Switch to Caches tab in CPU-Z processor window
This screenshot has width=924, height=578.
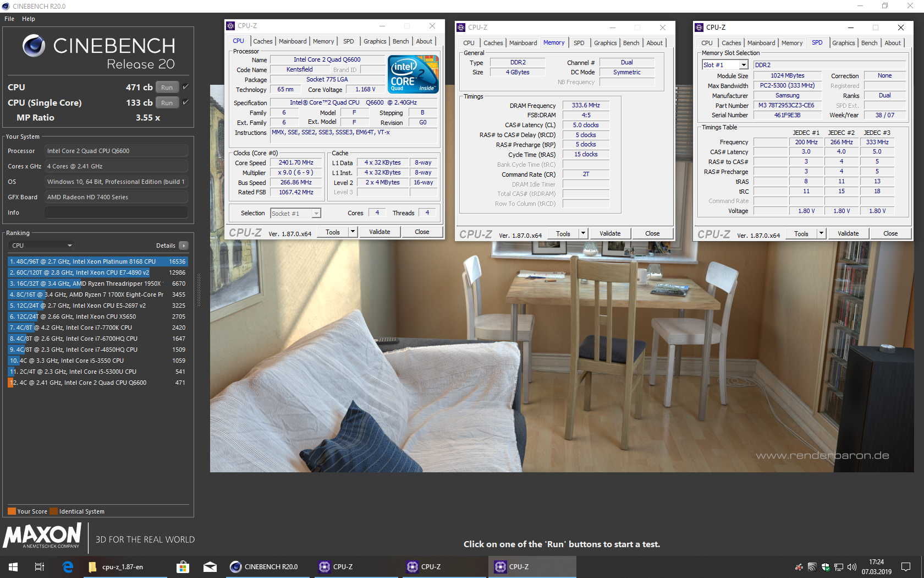(263, 41)
